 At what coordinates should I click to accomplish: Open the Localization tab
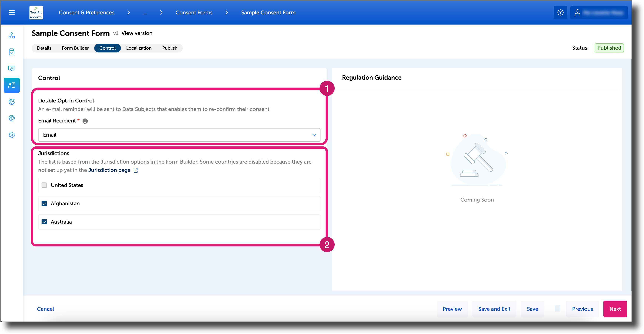pyautogui.click(x=139, y=48)
